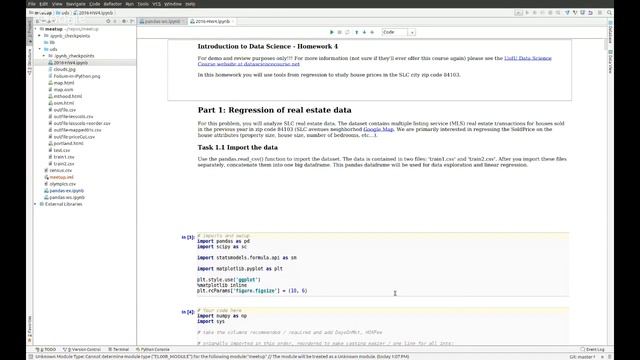Click main toolbar Debug icon

pyautogui.click(x=535, y=13)
